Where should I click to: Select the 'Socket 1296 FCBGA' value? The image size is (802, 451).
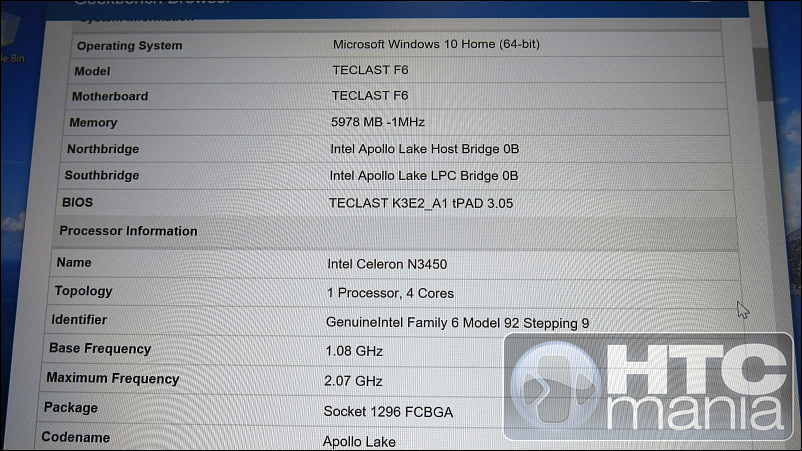click(388, 412)
